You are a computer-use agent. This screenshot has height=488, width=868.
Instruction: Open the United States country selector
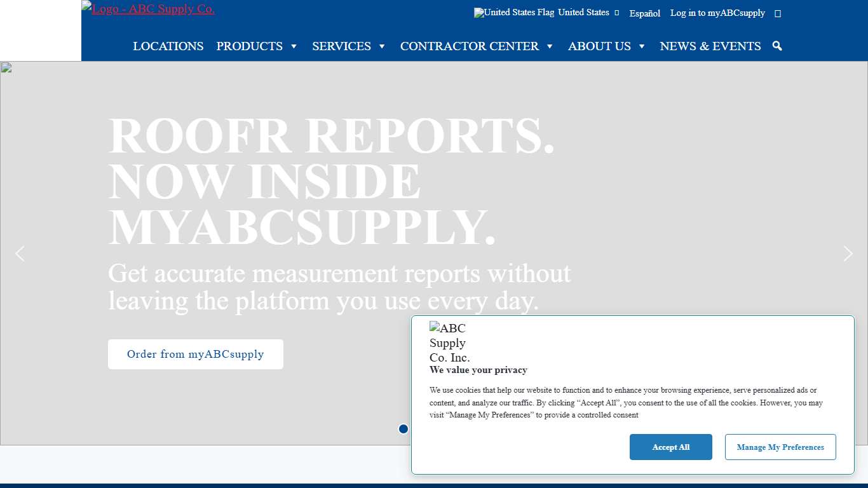point(583,13)
